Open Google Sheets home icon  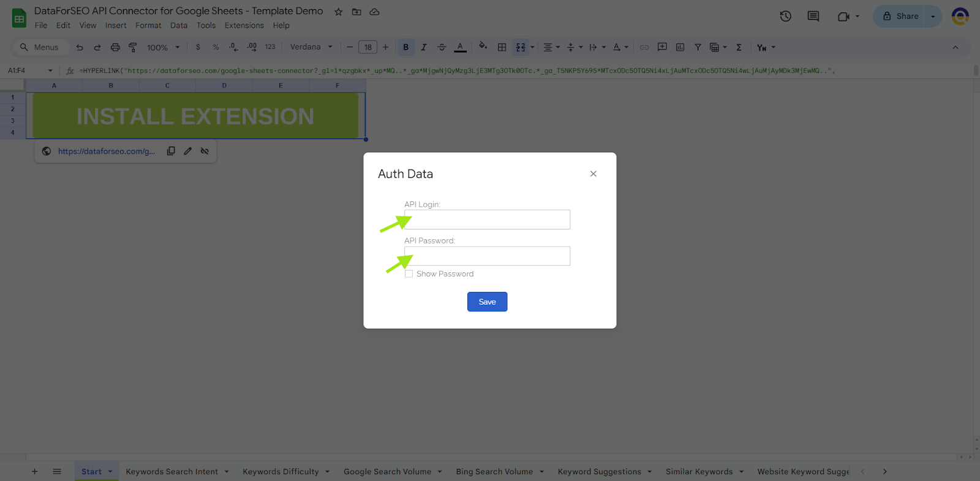(19, 18)
